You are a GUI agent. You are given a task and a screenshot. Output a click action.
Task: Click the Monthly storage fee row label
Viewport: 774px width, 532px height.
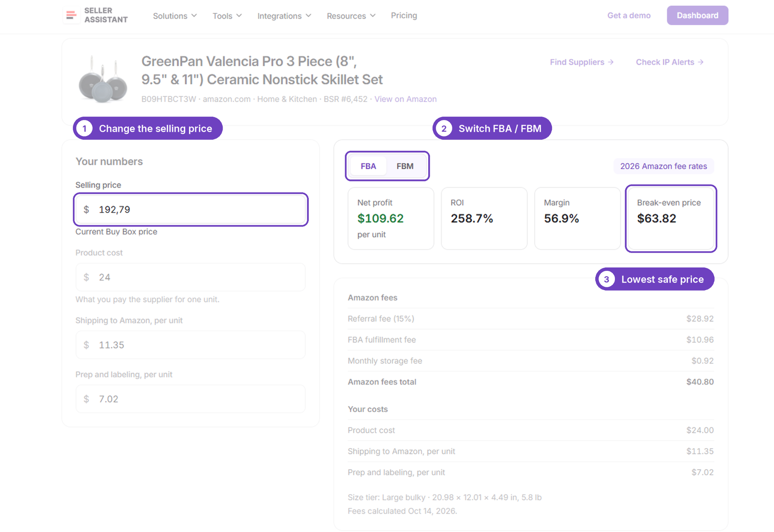point(385,361)
